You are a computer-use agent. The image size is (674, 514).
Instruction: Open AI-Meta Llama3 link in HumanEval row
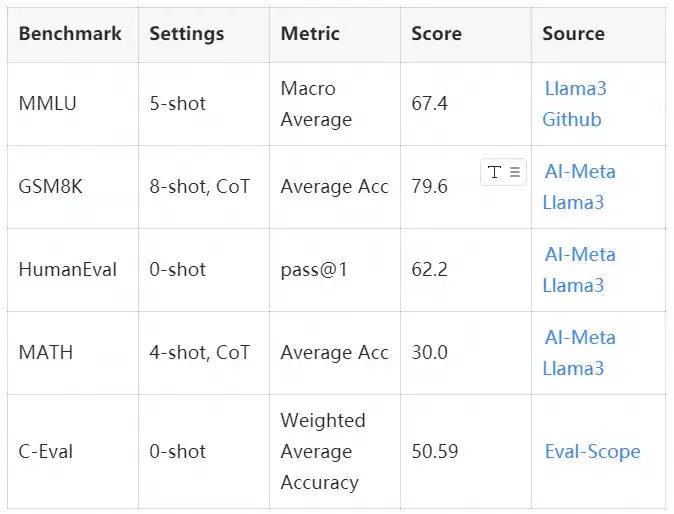pos(579,270)
